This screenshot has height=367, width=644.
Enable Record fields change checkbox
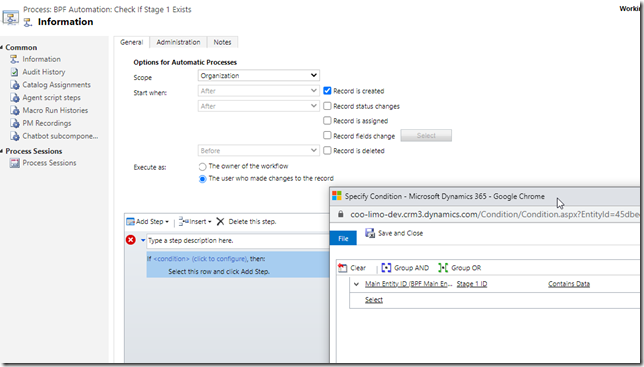point(327,135)
